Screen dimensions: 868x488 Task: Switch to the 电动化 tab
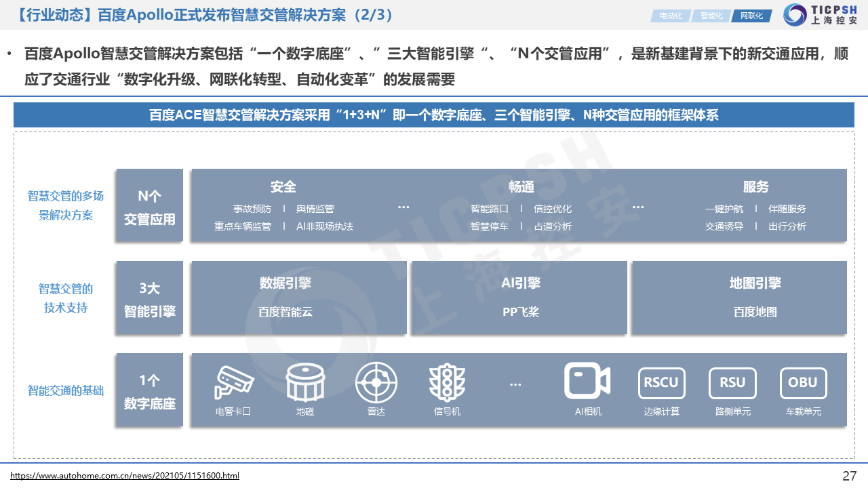click(671, 16)
